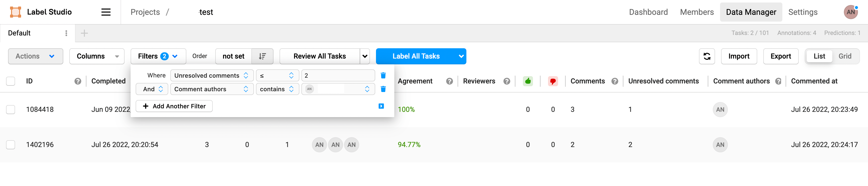Image resolution: width=868 pixels, height=186 pixels.
Task: Click the filter value input field
Action: (338, 75)
